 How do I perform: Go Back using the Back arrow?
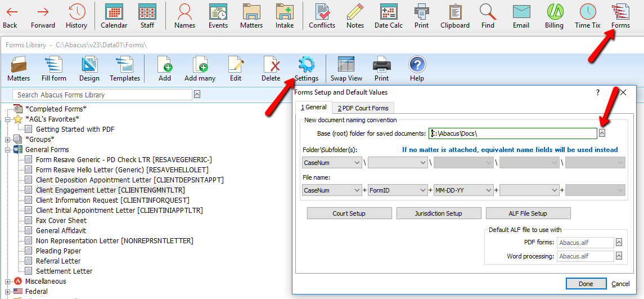pos(10,16)
